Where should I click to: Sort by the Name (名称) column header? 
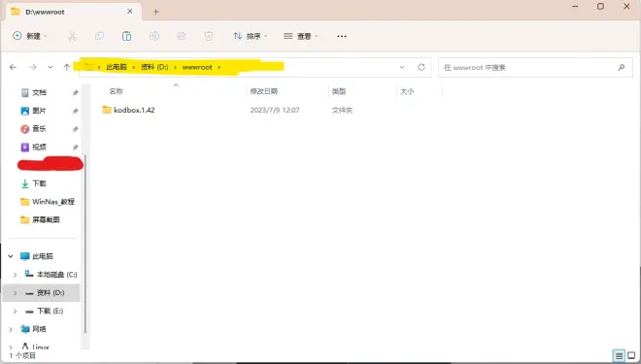(117, 91)
